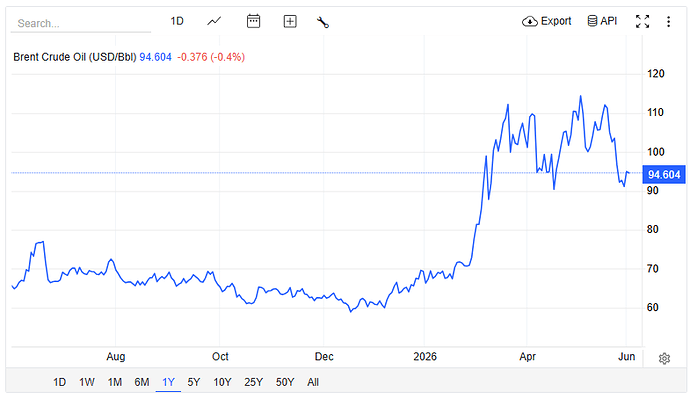Select the 1M time range
Screen dimensions: 690x399
coord(114,382)
